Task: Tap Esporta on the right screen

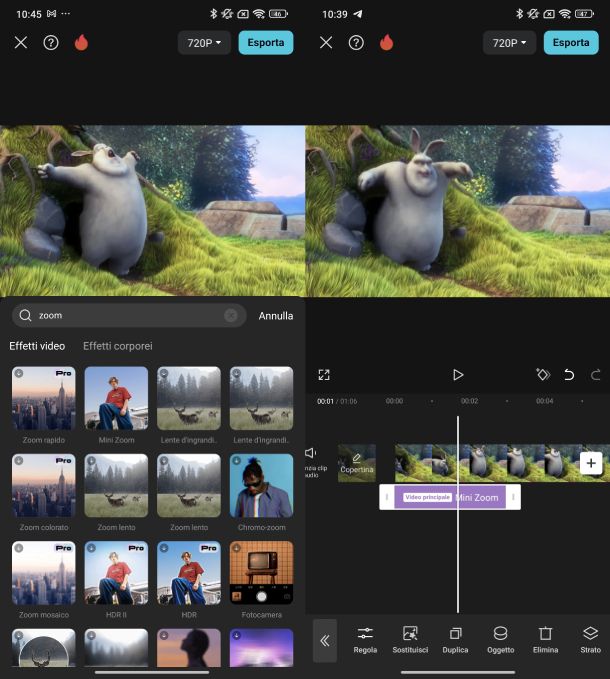Action: click(x=571, y=42)
